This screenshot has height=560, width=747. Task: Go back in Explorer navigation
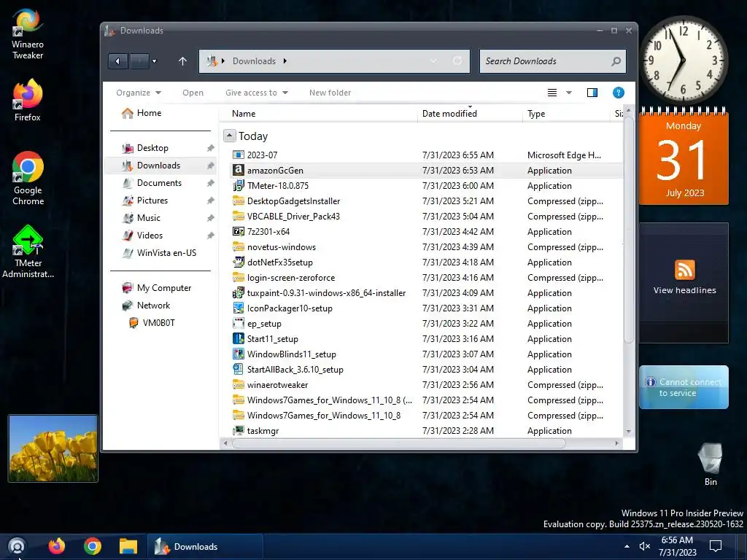pyautogui.click(x=117, y=61)
